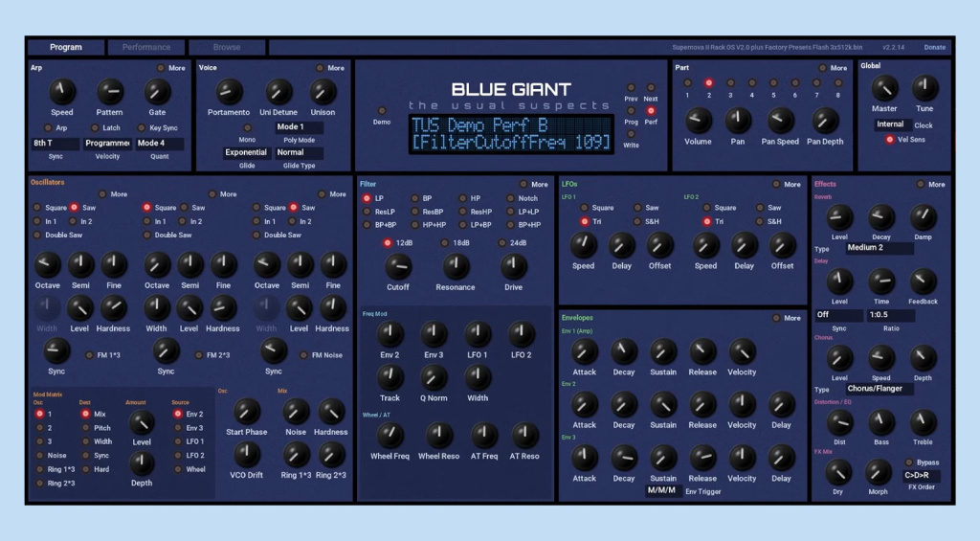The height and width of the screenshot is (541, 980).
Task: Click the preset name LCD display
Action: [511, 134]
